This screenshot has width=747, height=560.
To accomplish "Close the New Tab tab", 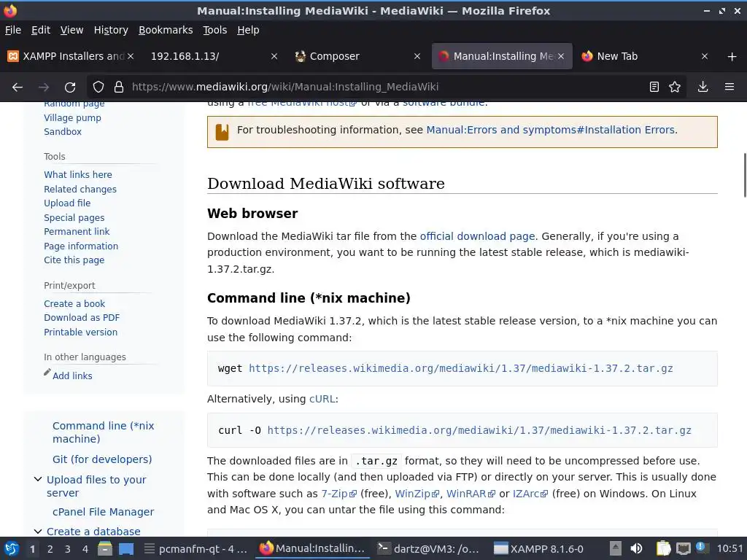I will point(705,56).
